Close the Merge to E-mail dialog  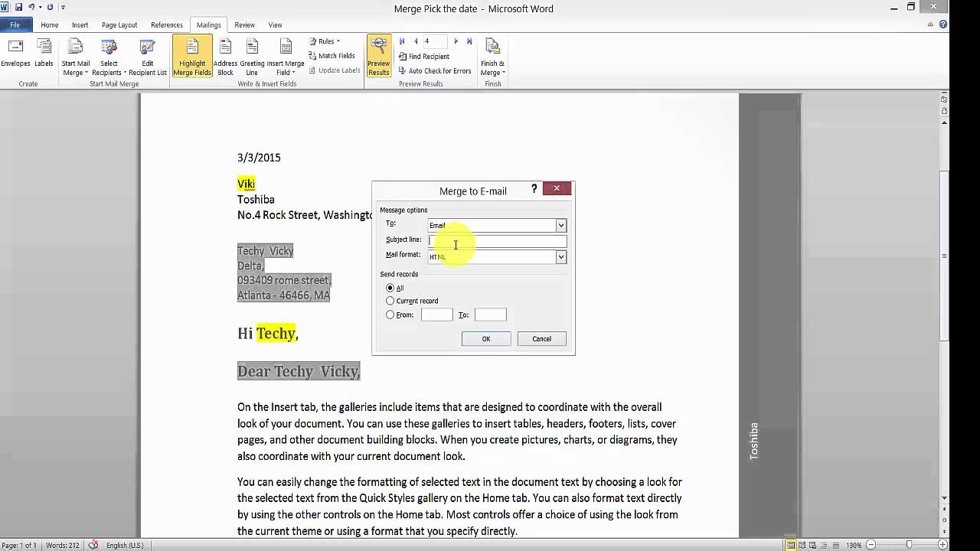click(x=557, y=188)
